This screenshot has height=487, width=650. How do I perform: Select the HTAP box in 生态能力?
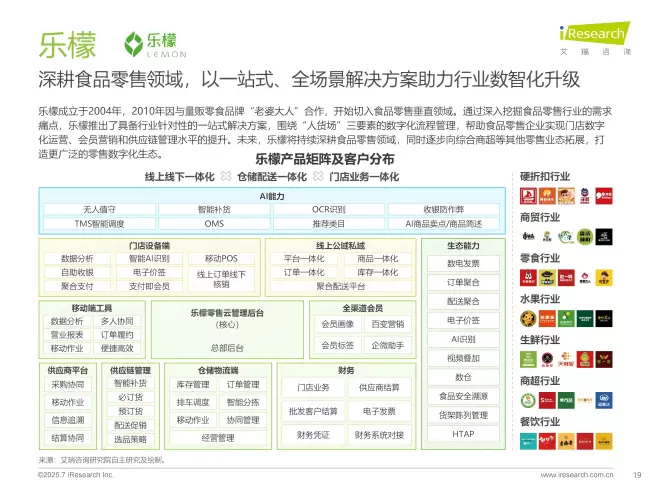pyautogui.click(x=463, y=435)
